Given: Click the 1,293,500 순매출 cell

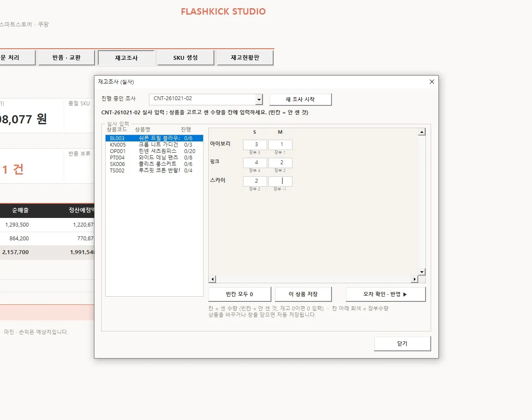Looking at the screenshot, I should pyautogui.click(x=17, y=225).
